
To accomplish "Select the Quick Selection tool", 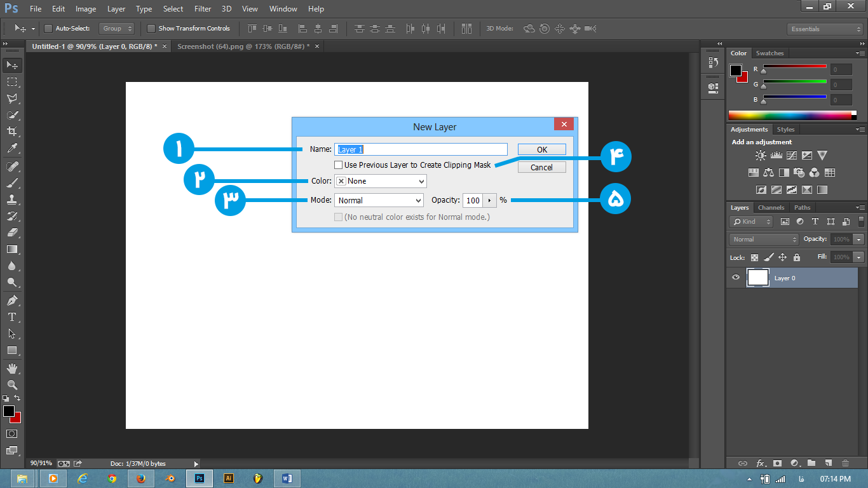I will [12, 115].
